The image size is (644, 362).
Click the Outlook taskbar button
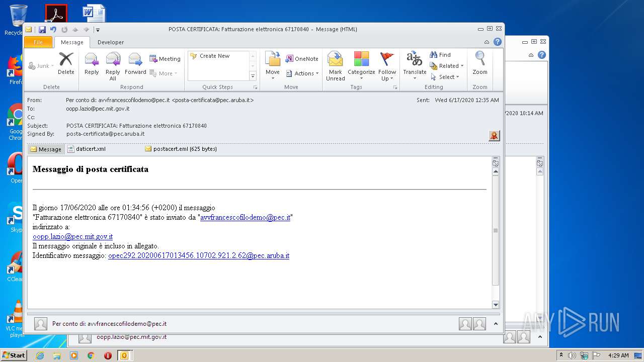pyautogui.click(x=124, y=355)
